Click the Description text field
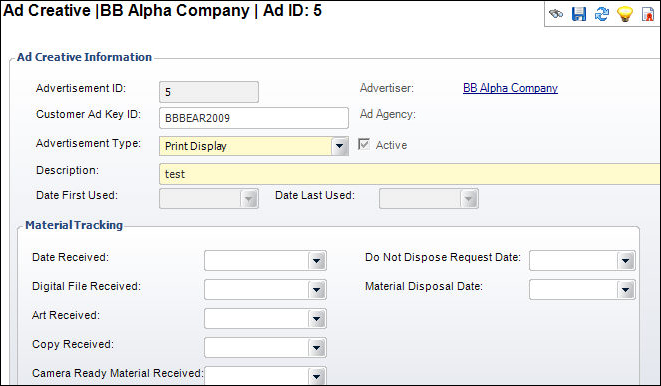Viewport: 661px width, 386px height. pos(410,174)
